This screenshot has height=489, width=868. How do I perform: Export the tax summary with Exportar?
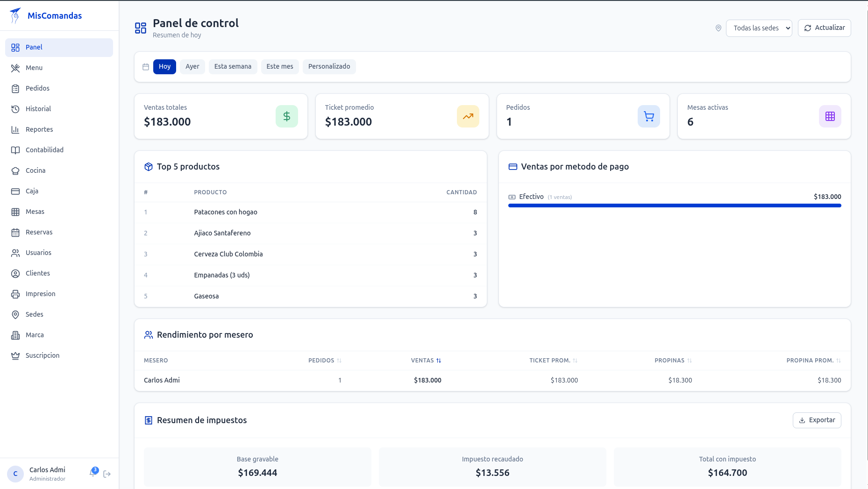pyautogui.click(x=817, y=420)
